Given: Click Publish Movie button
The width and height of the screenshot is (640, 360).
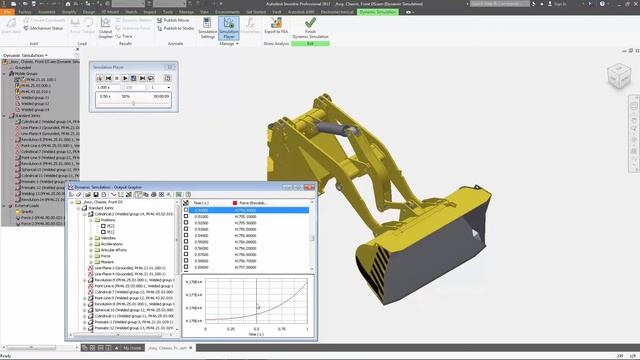Looking at the screenshot, I should (173, 20).
